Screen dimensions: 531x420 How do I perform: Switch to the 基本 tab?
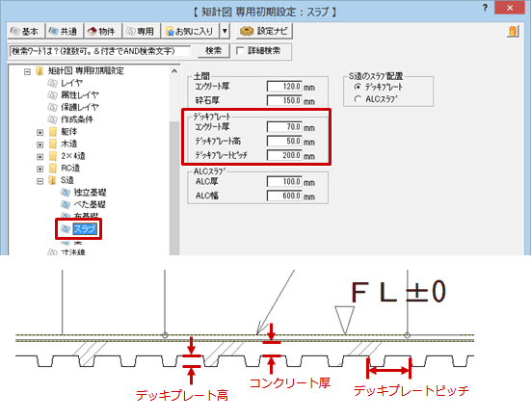tap(26, 32)
